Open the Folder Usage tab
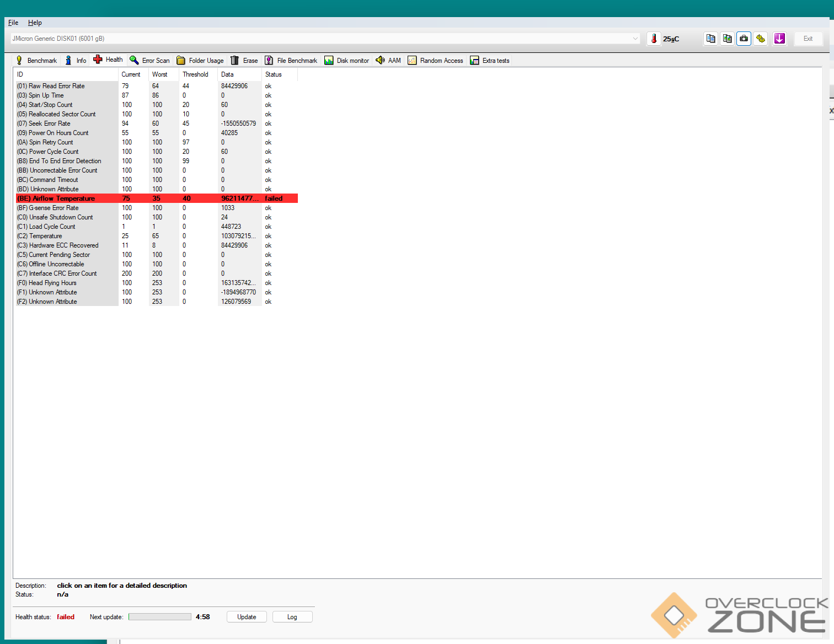 [x=200, y=61]
